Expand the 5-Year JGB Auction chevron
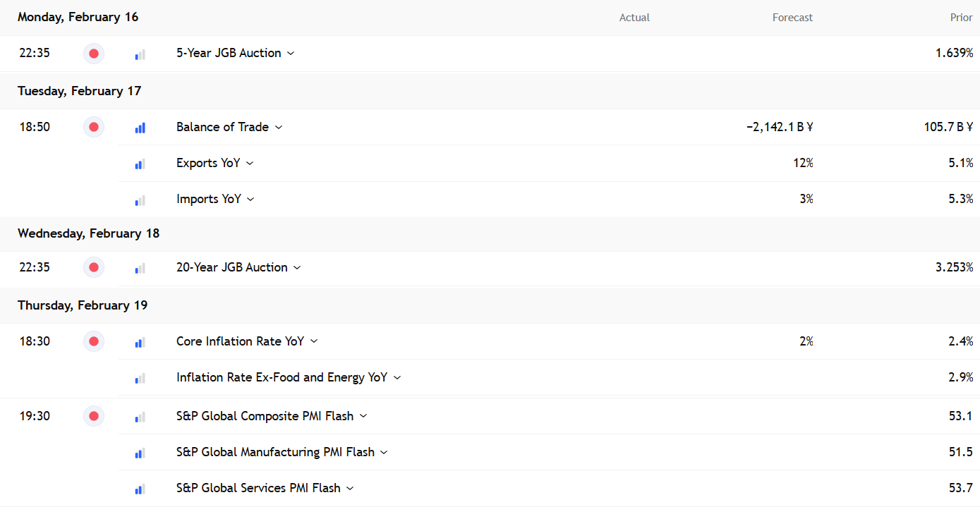This screenshot has height=507, width=980. [x=291, y=54]
